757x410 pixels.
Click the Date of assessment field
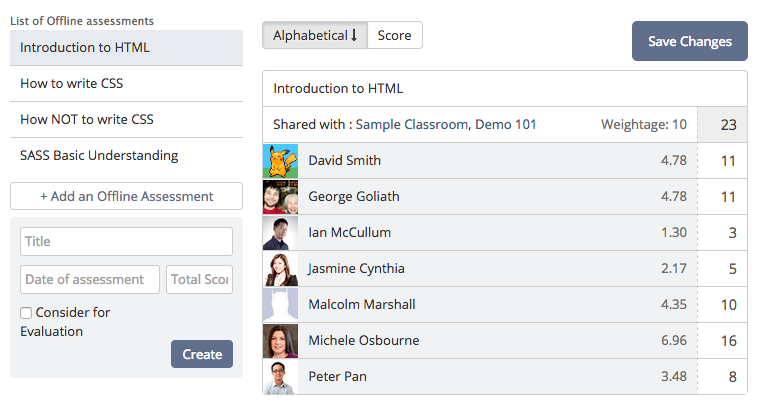[x=90, y=280]
